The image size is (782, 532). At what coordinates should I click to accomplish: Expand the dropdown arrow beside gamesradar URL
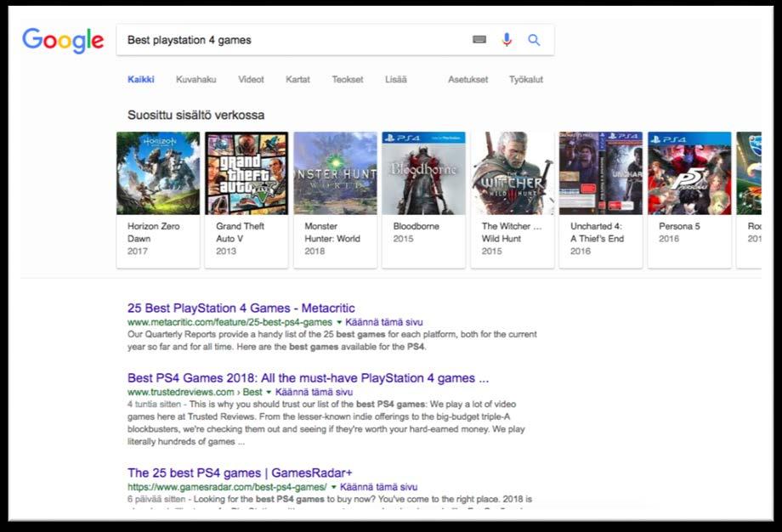click(334, 487)
